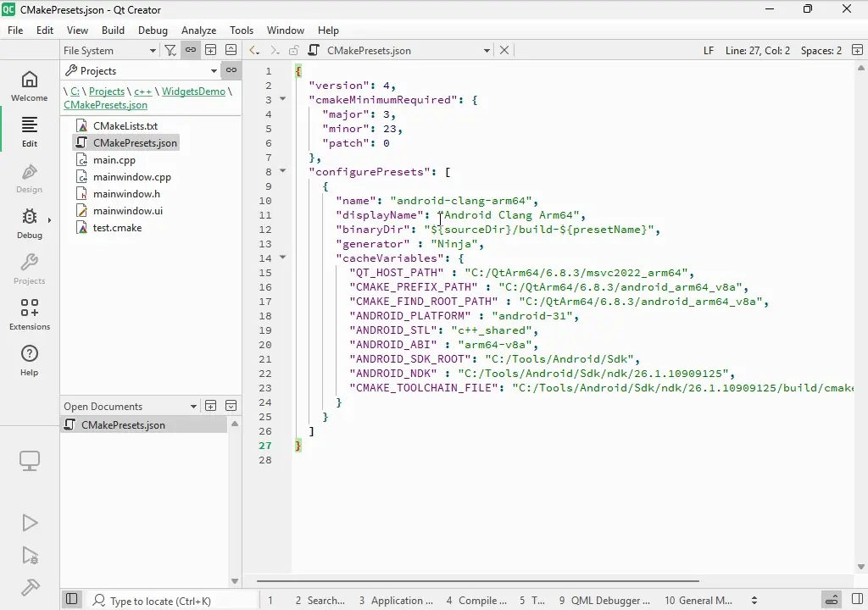Open the Build menu

tap(113, 30)
